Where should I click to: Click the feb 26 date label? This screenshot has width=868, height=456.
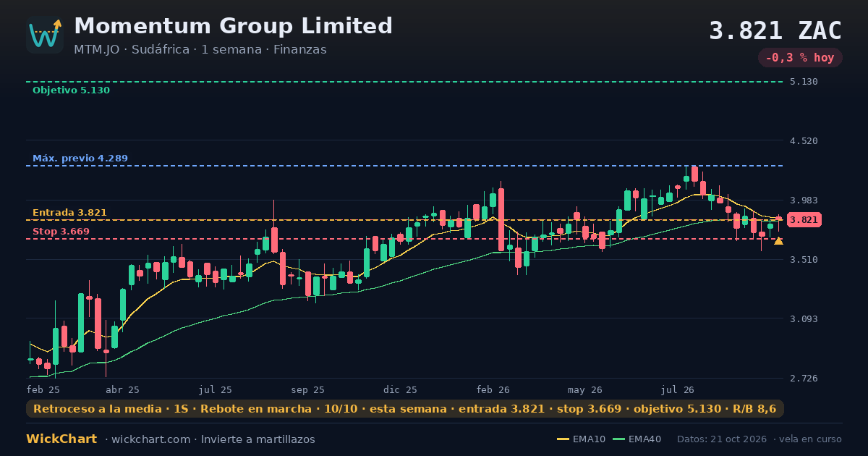click(493, 389)
